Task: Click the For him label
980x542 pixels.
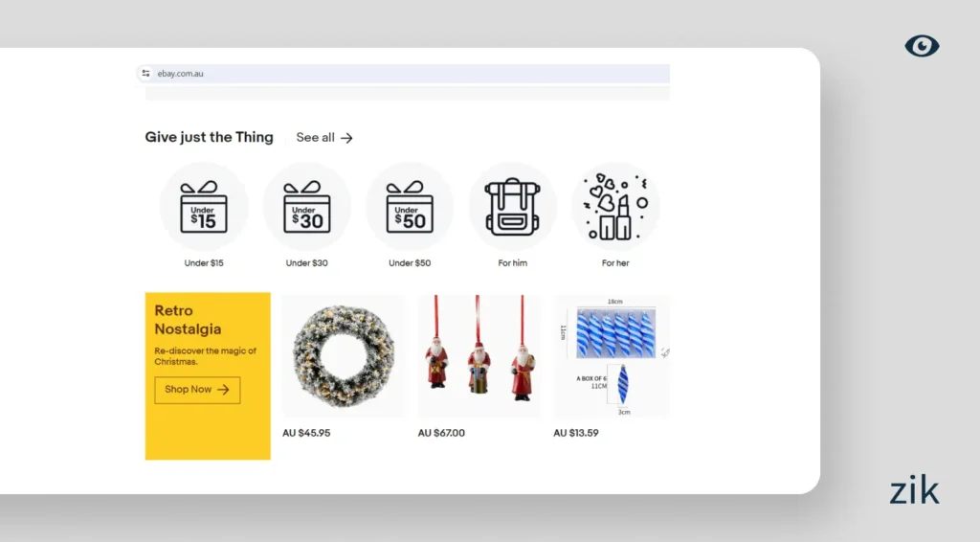Action: (x=513, y=263)
